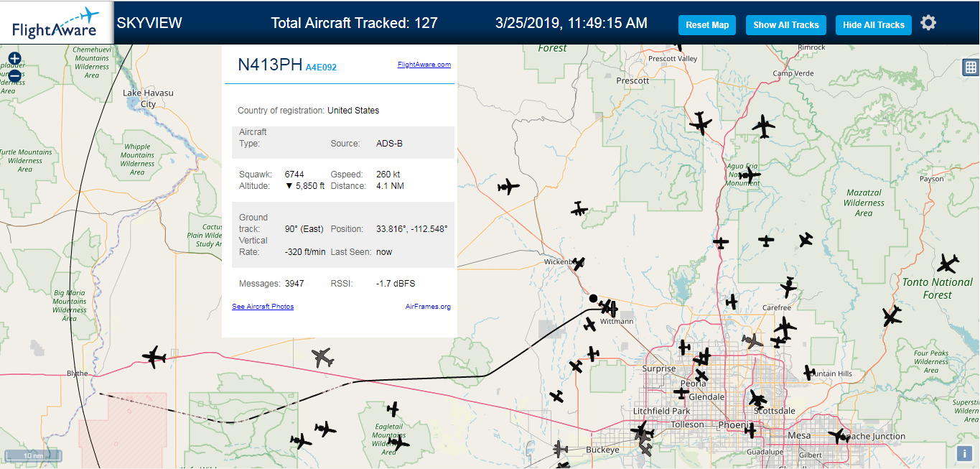This screenshot has width=980, height=469.
Task: Click the distance value 4.1 NM
Action: pos(390,186)
